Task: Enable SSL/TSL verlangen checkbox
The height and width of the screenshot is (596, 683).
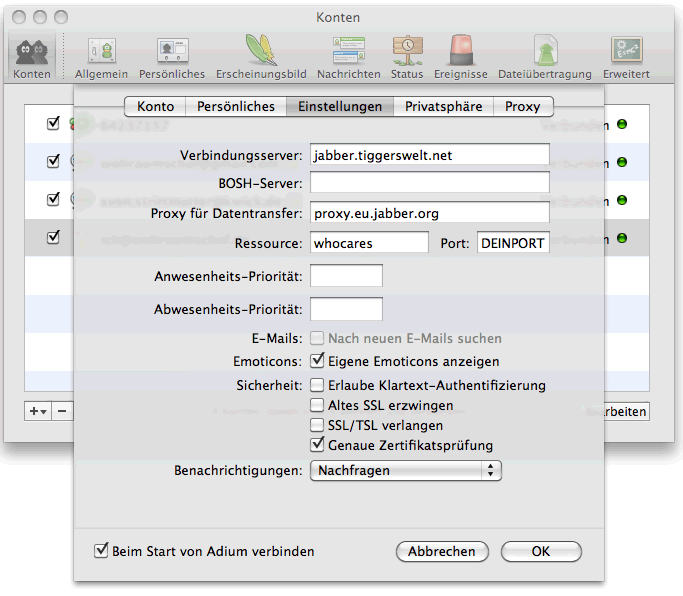Action: (x=317, y=425)
